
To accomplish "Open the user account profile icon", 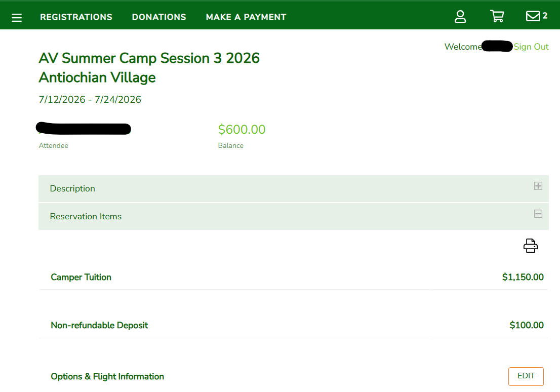I will (460, 17).
